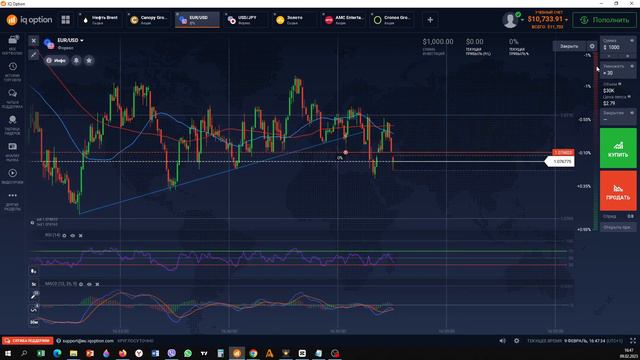The image size is (640, 360).
Task: Open the portfolio briefcase icon in sidebar
Action: tap(13, 40)
